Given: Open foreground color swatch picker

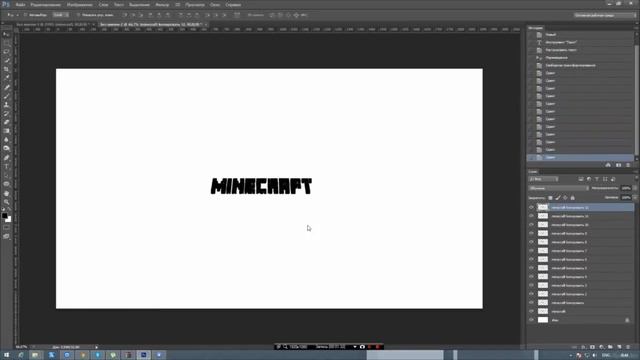Looking at the screenshot, I should [4, 215].
